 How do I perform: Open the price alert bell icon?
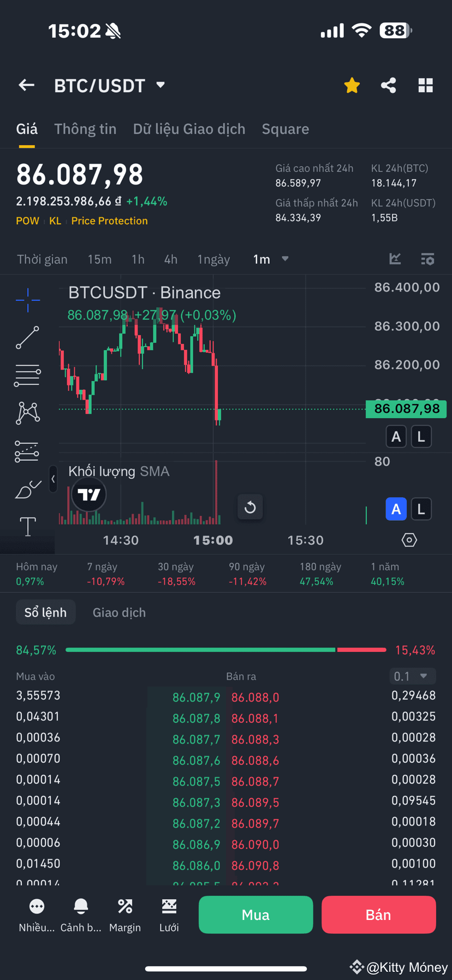(81, 907)
